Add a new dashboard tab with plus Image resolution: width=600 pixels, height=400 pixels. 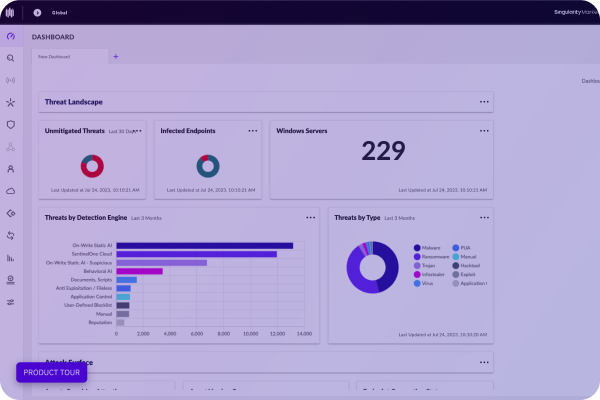tap(115, 57)
